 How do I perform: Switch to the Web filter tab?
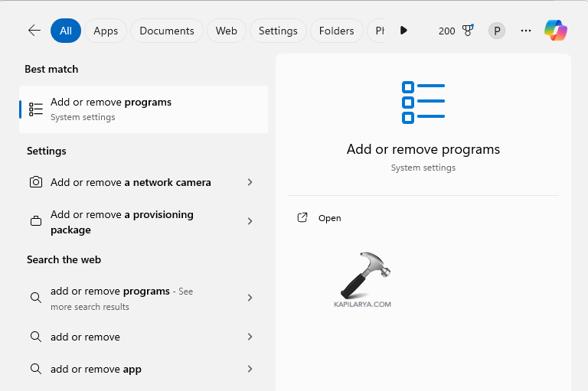[x=226, y=31]
